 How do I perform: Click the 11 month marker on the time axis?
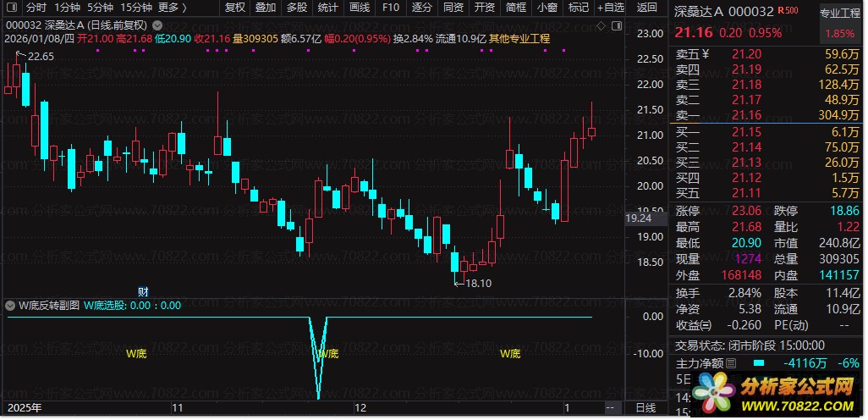point(177,408)
